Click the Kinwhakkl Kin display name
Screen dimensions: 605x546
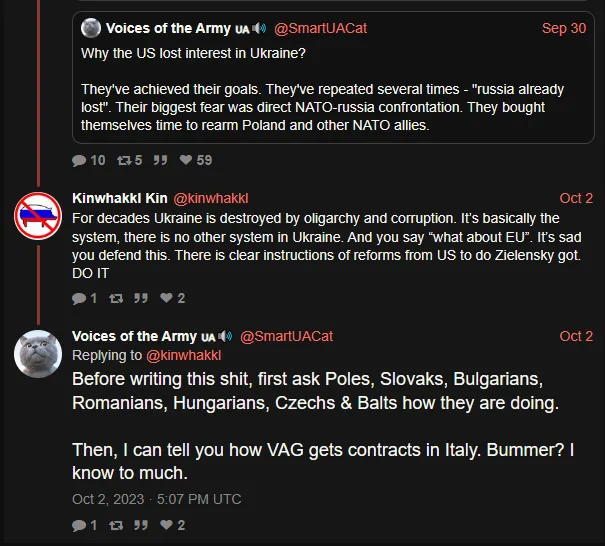click(x=120, y=198)
